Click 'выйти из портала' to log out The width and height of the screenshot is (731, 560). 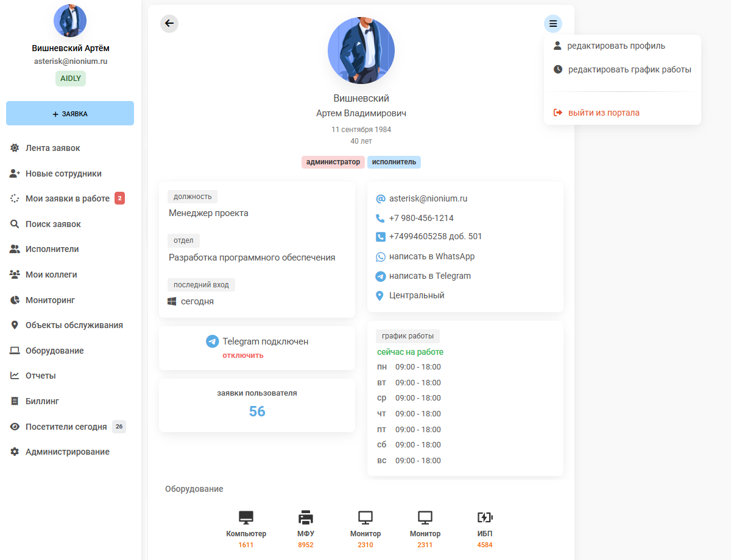(603, 113)
